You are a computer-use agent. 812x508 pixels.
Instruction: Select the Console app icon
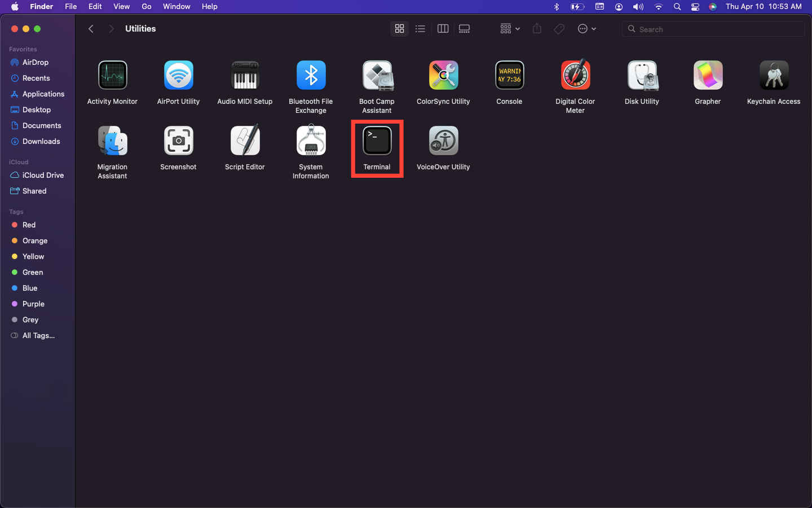coord(509,76)
